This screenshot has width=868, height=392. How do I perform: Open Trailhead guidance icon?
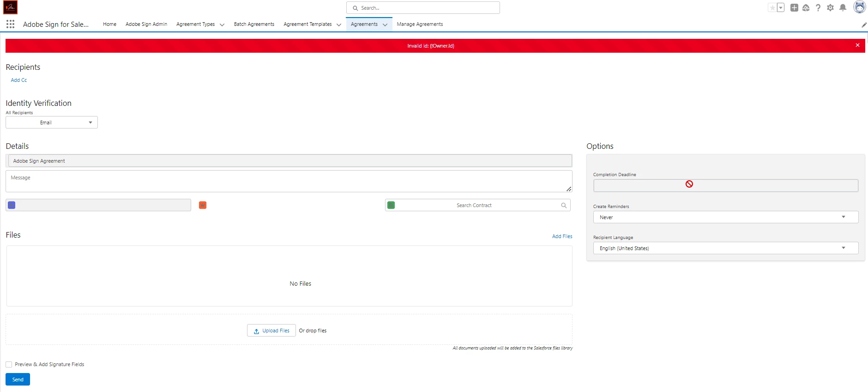806,8
